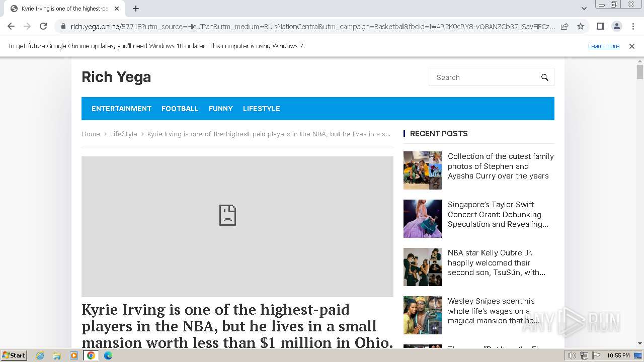Go back to the previous page
644x362 pixels.
pyautogui.click(x=11, y=26)
